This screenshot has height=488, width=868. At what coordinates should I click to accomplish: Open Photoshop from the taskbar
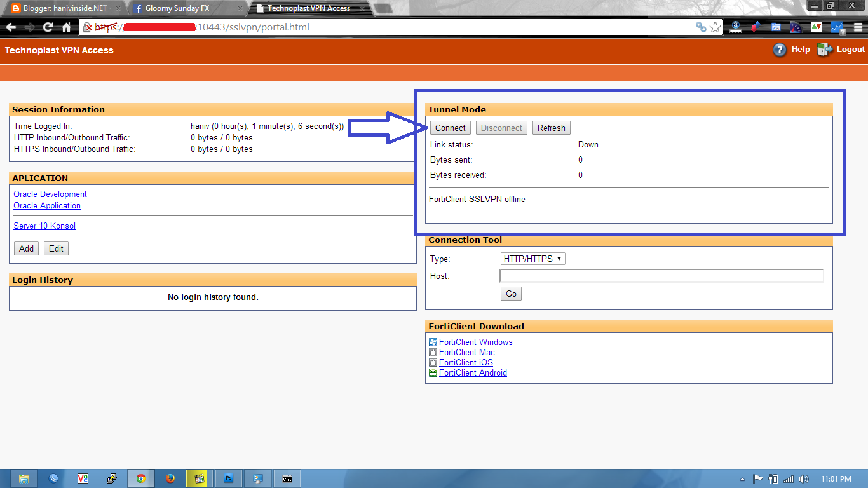pos(229,478)
